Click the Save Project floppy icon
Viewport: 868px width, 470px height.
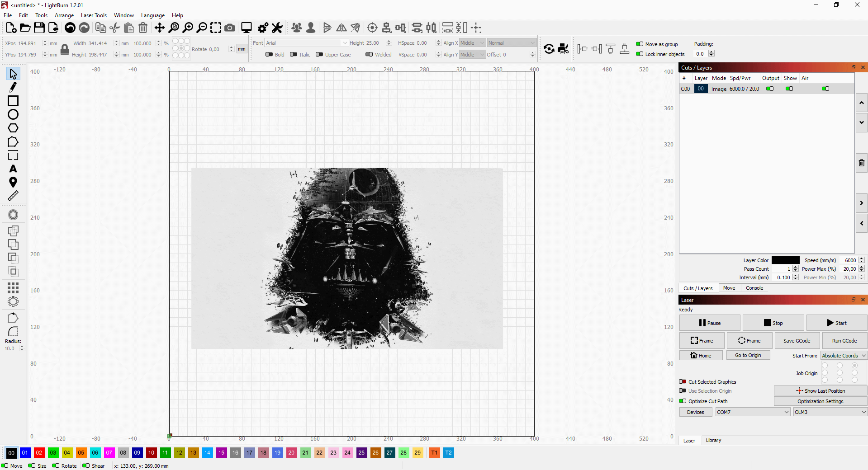coord(39,28)
